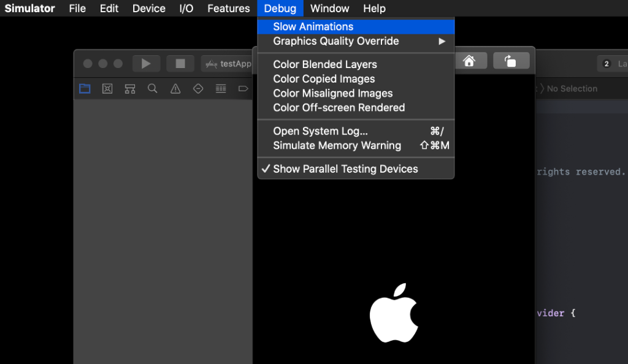Open the Find navigator magnifier icon

153,88
